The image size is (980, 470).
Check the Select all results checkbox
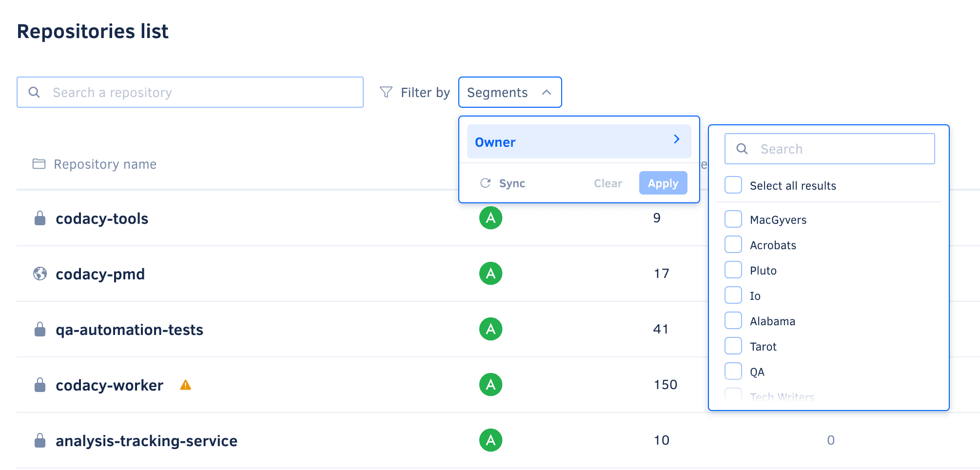[733, 185]
